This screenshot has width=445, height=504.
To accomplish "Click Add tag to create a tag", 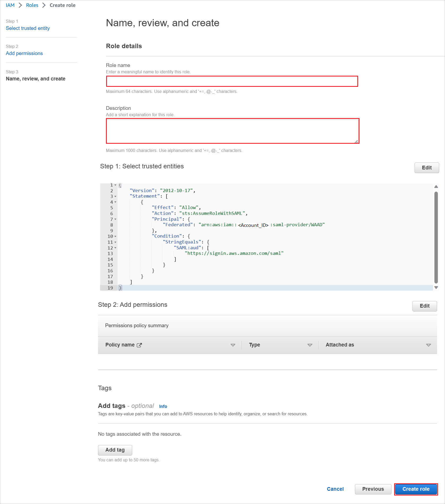I will tap(115, 450).
